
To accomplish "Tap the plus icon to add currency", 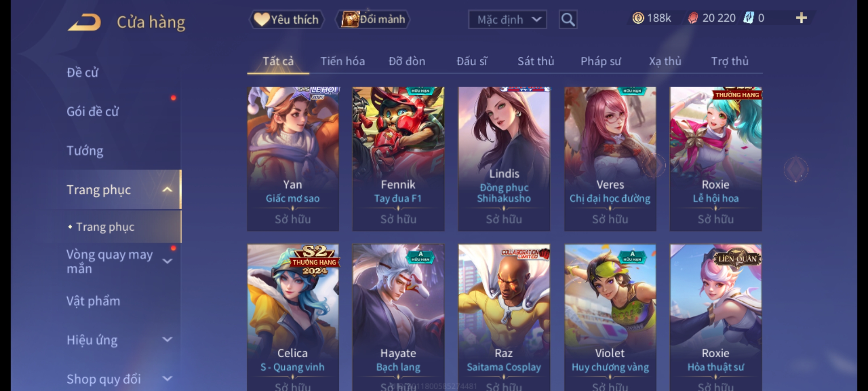I will point(801,18).
